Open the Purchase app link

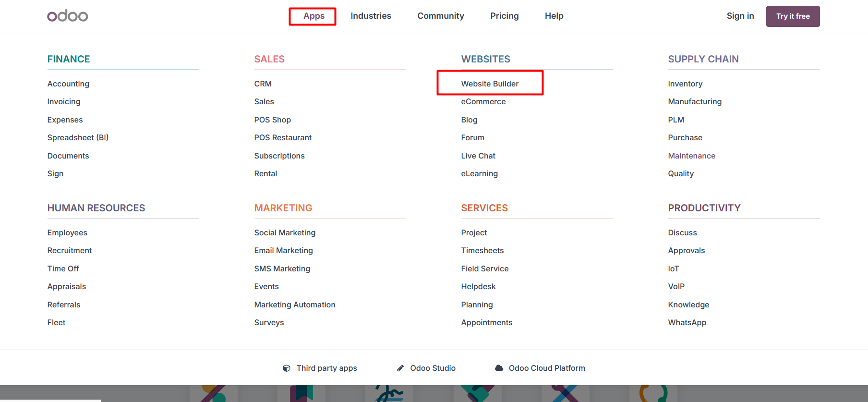[x=685, y=138]
